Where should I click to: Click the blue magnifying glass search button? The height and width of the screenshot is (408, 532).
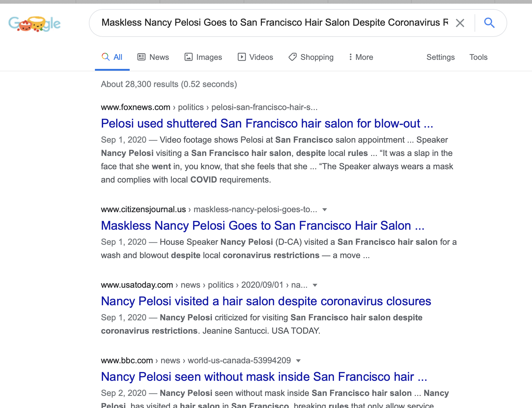489,23
